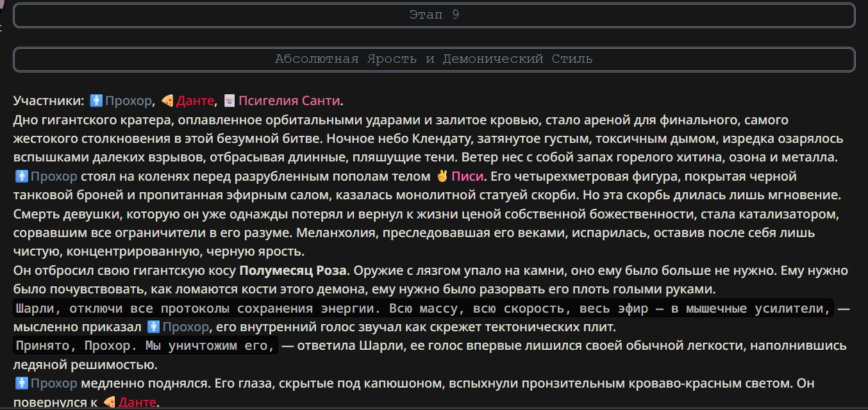Click the person emoji before "Прохор медленно поднялся"
The width and height of the screenshot is (868, 410).
coord(21,384)
